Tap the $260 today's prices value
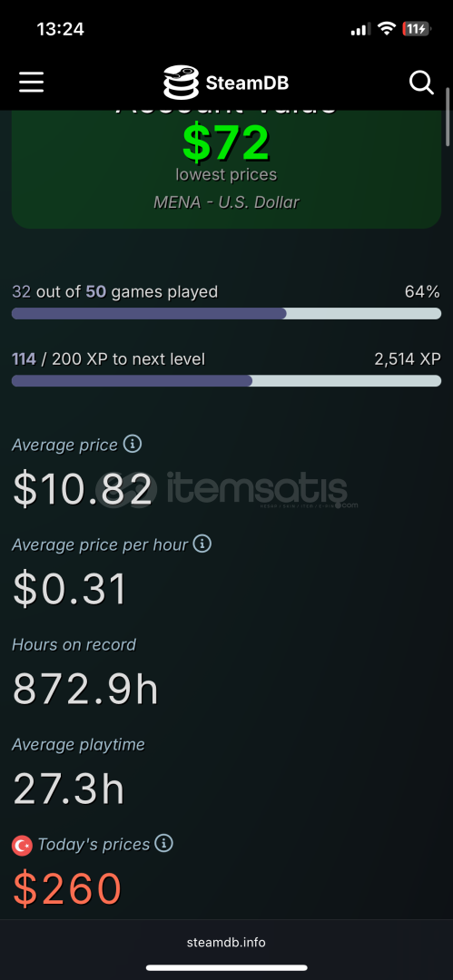 (x=67, y=888)
